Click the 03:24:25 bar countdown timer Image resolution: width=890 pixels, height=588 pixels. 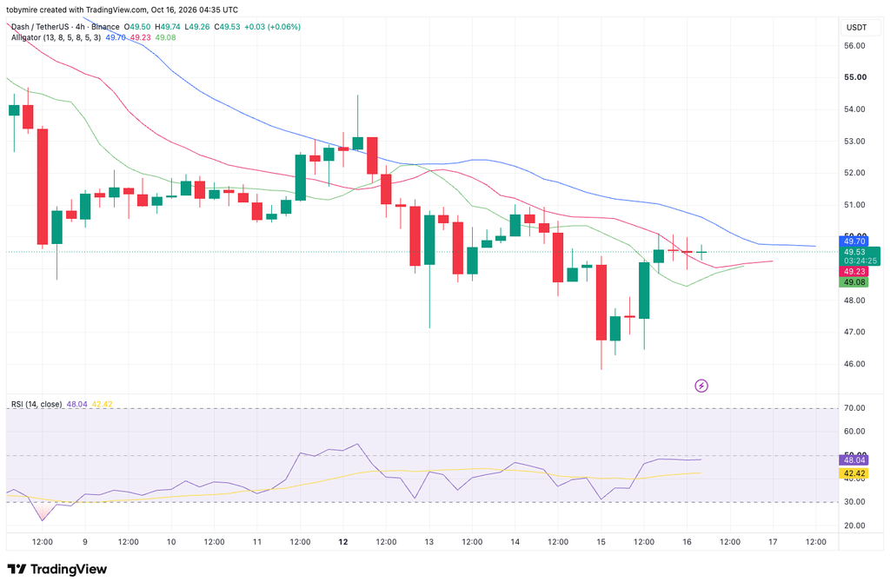coord(860,261)
